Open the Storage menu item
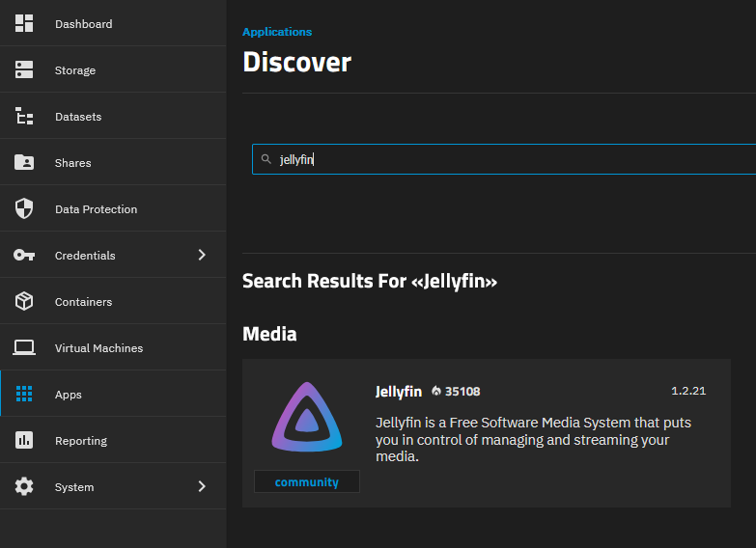Image resolution: width=756 pixels, height=548 pixels. tap(75, 70)
